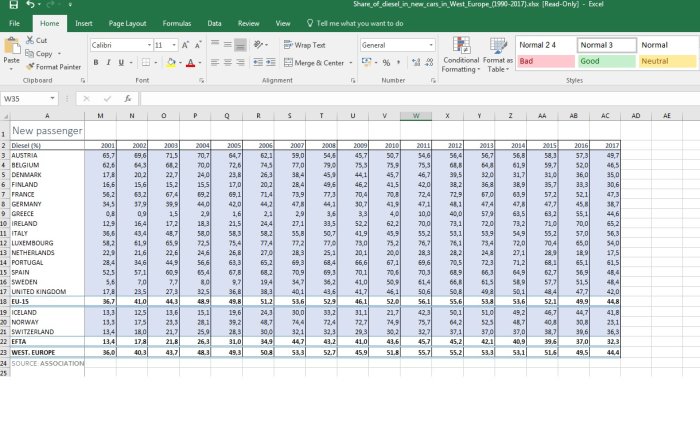Middle align cell contents

[x=228, y=45]
